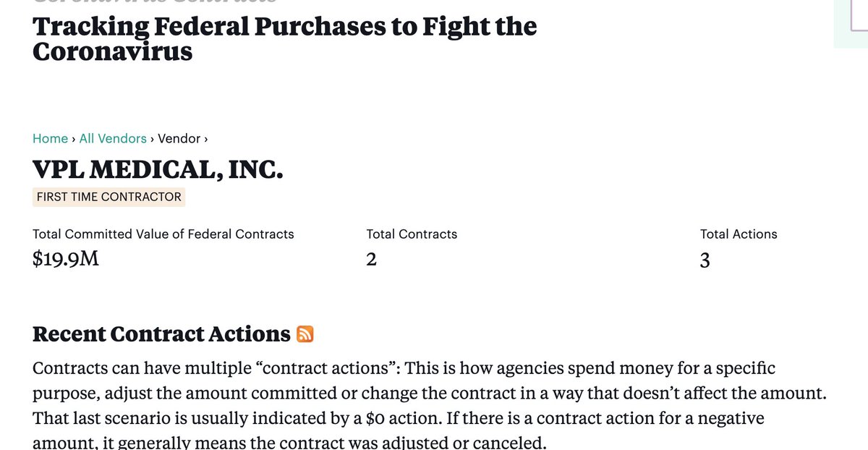The height and width of the screenshot is (450, 868).
Task: Click the Tracking Federal Purchases page title
Action: point(285,39)
